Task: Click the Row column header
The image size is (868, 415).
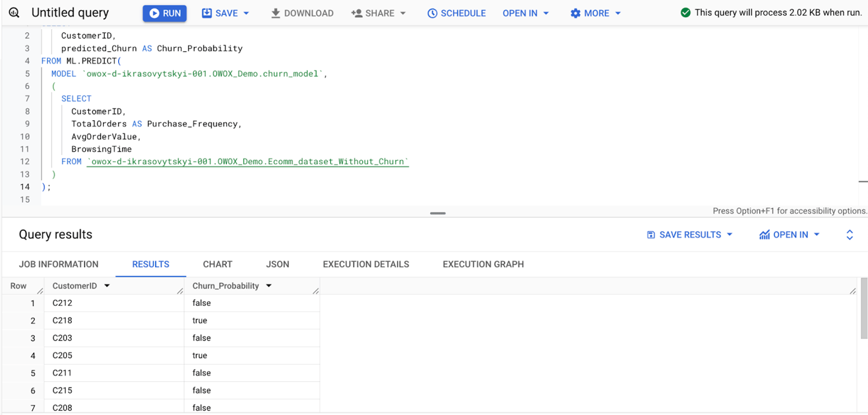Action: click(18, 286)
